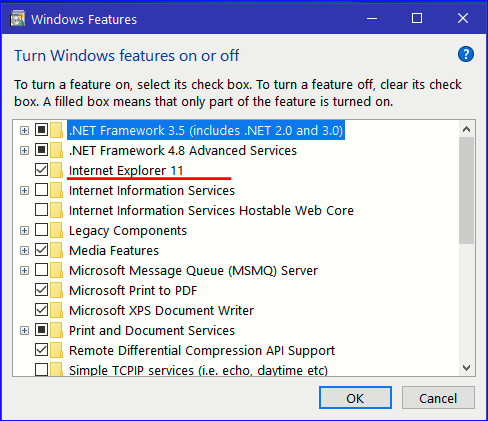The image size is (488, 421).
Task: Enable the Legacy Components checkbox
Action: (x=41, y=230)
